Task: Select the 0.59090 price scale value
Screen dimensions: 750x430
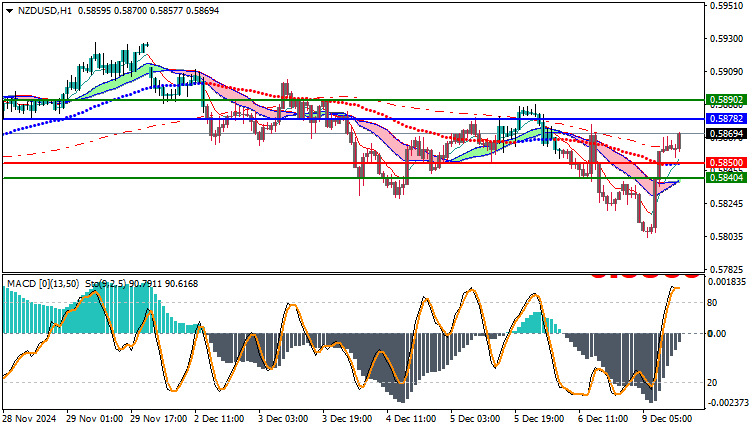Action: (727, 72)
